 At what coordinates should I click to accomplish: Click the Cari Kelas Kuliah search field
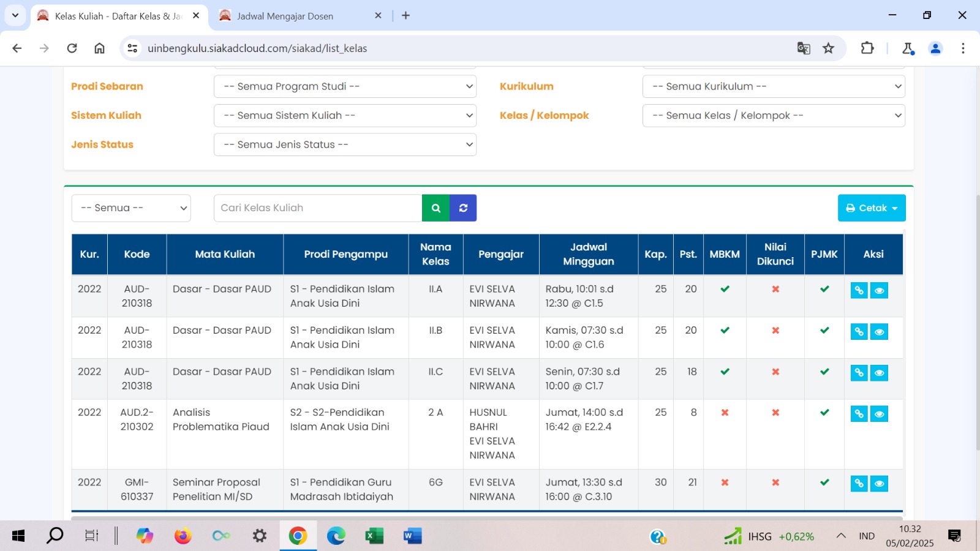317,208
